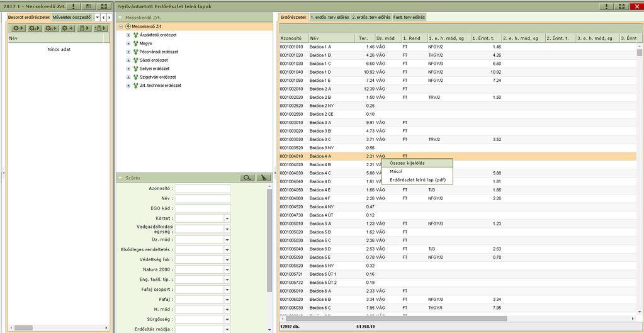644x333 pixels.
Task: Click the filter panel's vertical scrollbar thumb
Action: [x=269, y=240]
